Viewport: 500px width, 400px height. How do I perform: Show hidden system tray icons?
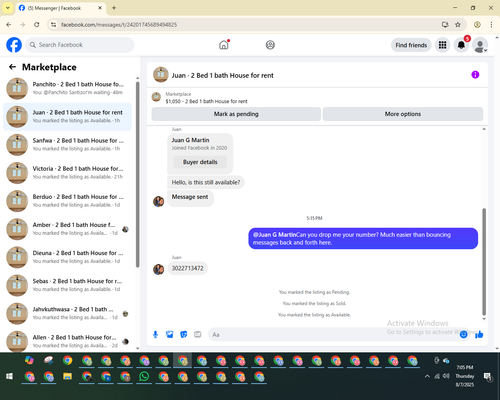click(427, 376)
